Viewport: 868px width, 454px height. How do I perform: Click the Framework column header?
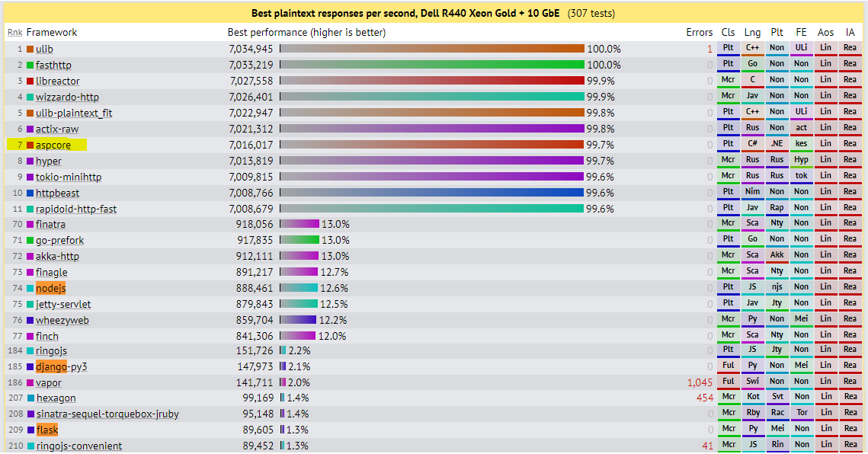pos(52,33)
